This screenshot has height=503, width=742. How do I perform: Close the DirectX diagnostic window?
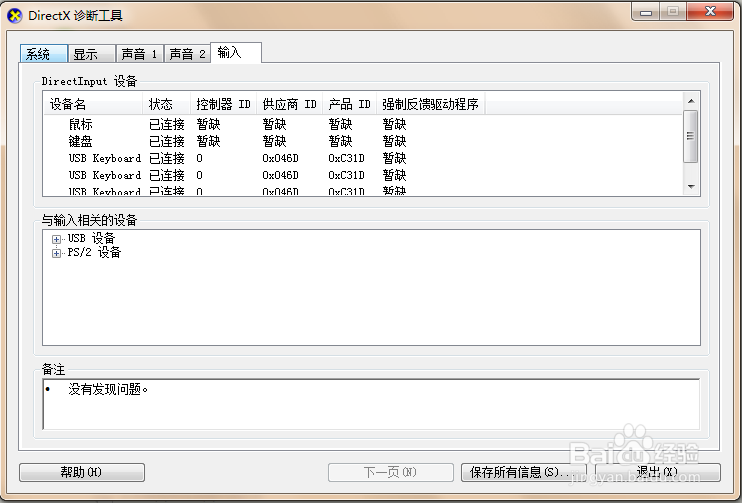coord(710,12)
